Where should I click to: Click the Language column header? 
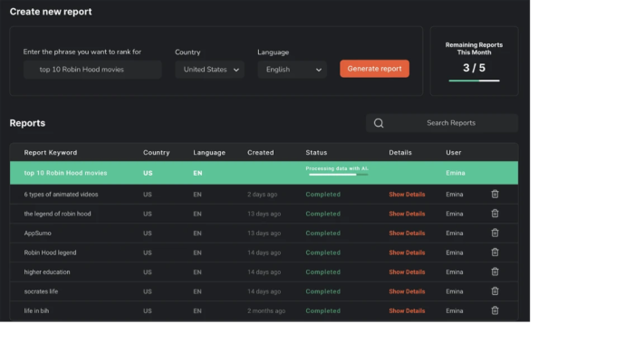tap(209, 152)
